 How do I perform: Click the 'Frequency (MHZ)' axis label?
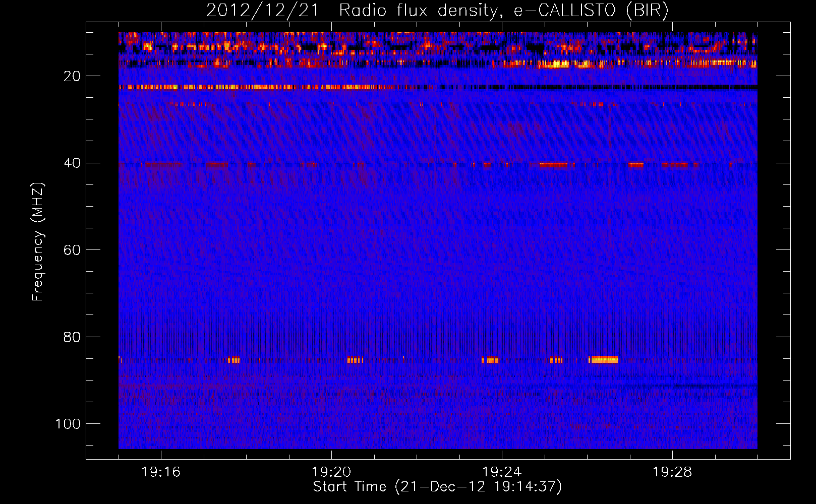pos(38,242)
